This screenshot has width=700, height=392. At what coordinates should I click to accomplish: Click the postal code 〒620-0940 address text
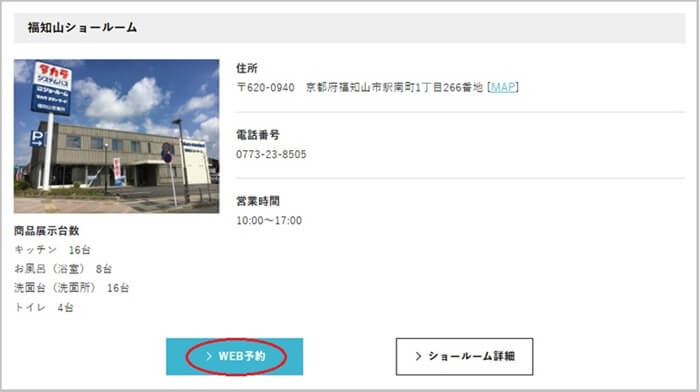click(x=265, y=87)
